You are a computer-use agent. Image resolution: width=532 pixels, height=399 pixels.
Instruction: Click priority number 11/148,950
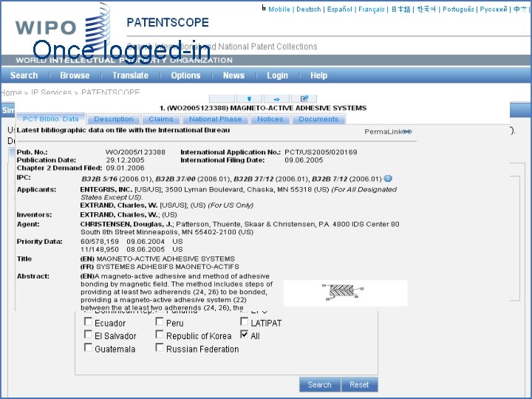tap(100, 250)
